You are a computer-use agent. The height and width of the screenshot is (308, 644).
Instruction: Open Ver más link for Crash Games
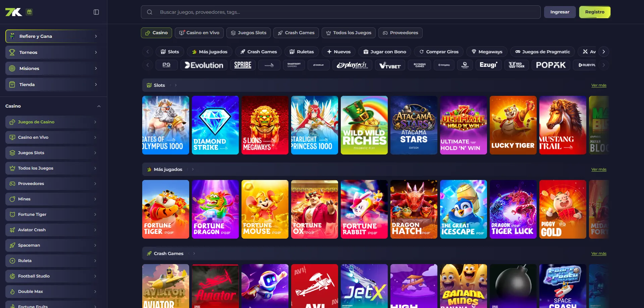click(x=599, y=254)
